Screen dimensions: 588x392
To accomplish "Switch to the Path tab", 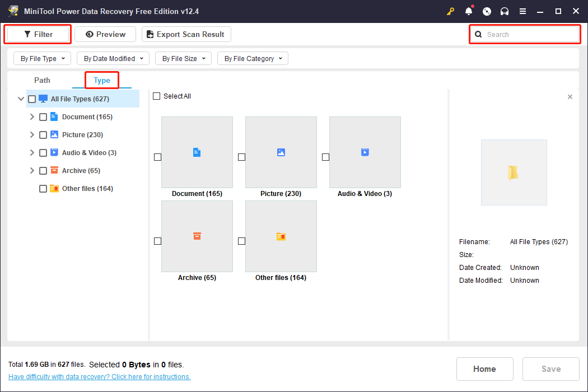I will (42, 80).
